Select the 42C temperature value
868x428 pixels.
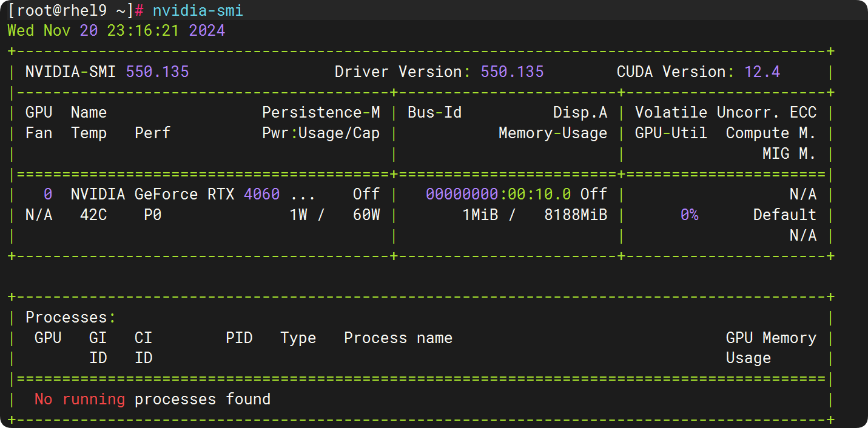point(93,215)
